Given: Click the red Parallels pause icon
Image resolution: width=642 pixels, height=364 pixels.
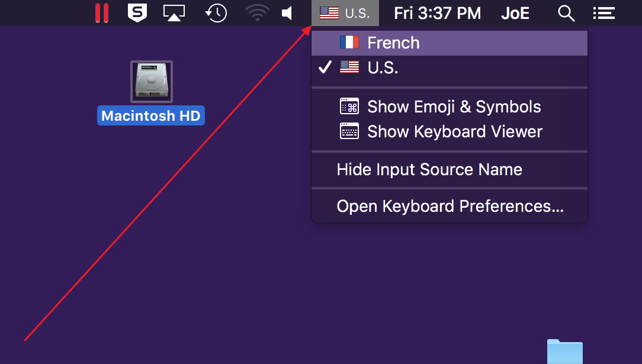Looking at the screenshot, I should (102, 13).
